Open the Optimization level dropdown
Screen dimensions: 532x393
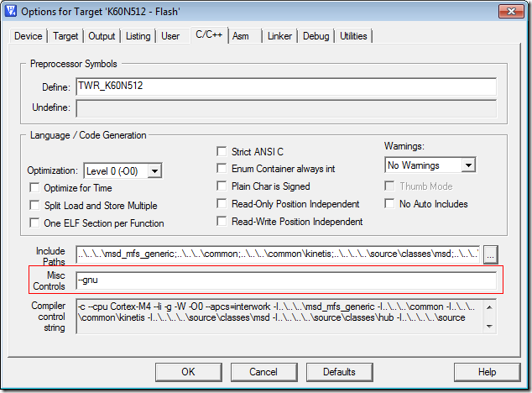(x=154, y=170)
